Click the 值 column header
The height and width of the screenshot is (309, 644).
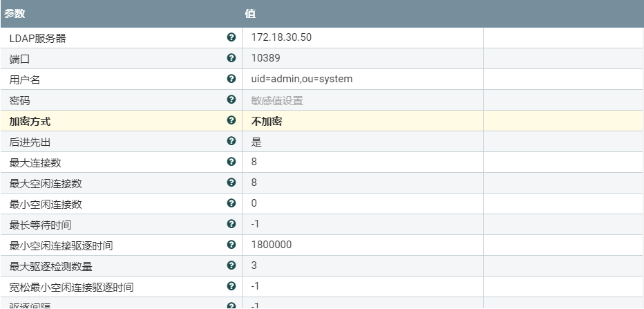pos(250,13)
